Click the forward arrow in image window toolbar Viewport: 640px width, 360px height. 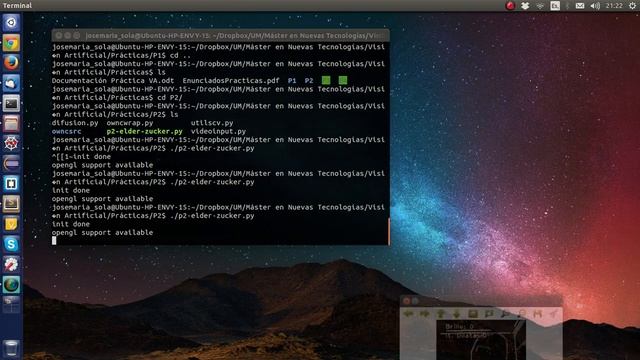point(424,314)
